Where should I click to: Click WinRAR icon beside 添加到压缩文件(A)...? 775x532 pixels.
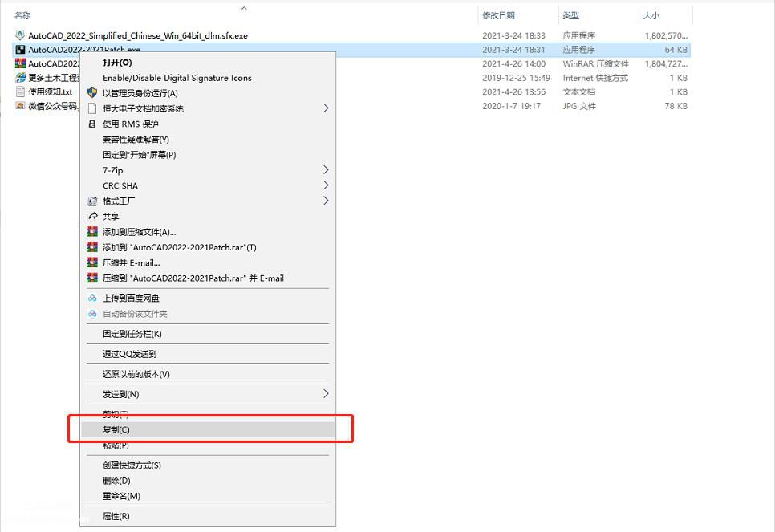pos(92,231)
